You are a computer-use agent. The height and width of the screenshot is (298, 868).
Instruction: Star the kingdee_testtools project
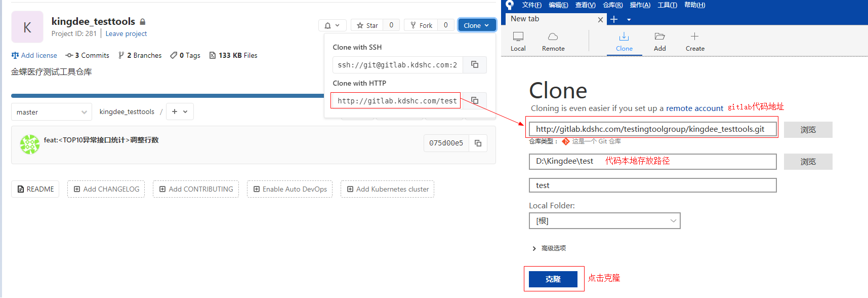click(x=367, y=25)
